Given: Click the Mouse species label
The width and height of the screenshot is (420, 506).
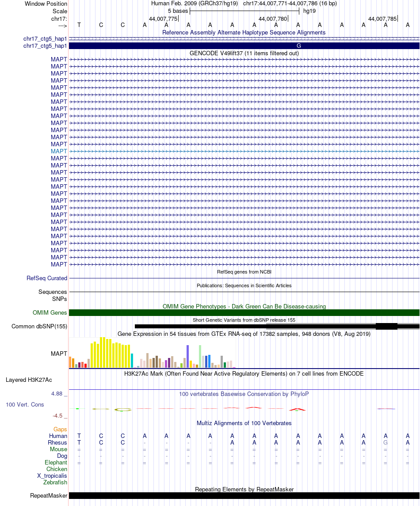Looking at the screenshot, I should 58,449.
